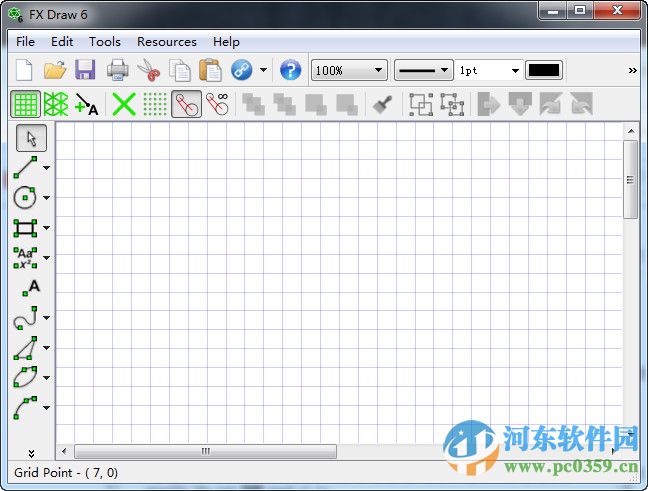Image resolution: width=648 pixels, height=491 pixels.
Task: Click the Grid Point status text
Action: coord(66,472)
